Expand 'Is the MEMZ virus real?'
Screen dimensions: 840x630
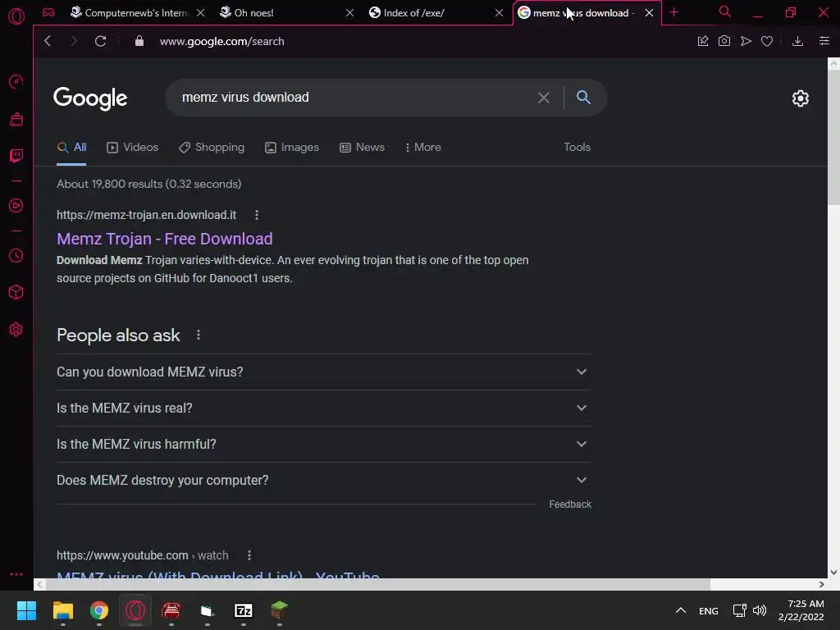pos(323,409)
